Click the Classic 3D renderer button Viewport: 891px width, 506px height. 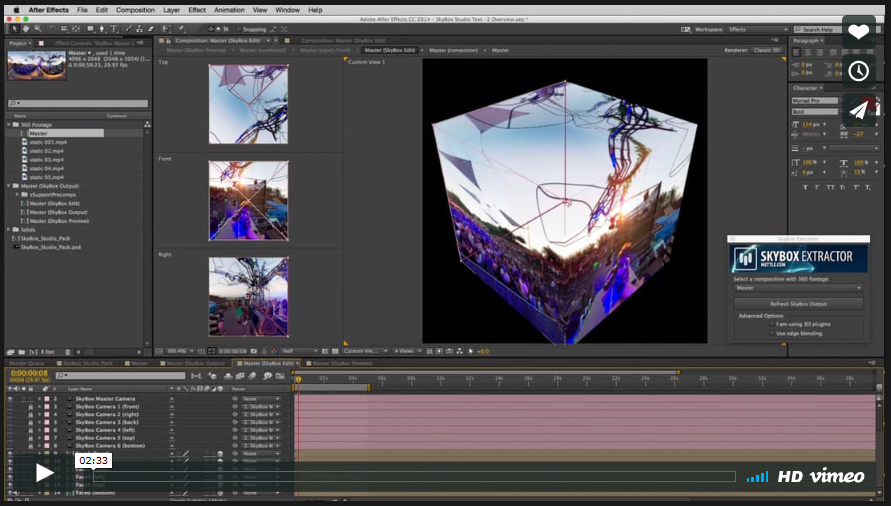pyautogui.click(x=767, y=50)
